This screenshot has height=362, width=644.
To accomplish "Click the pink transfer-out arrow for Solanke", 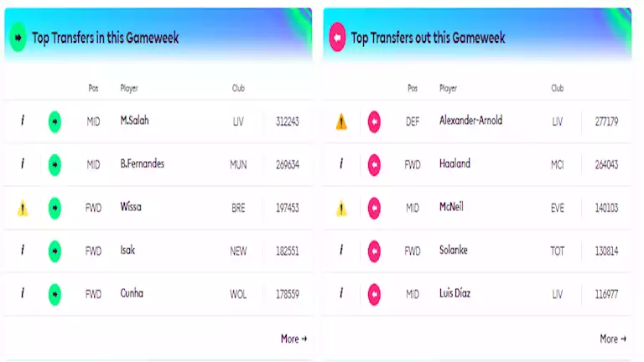I will (374, 251).
